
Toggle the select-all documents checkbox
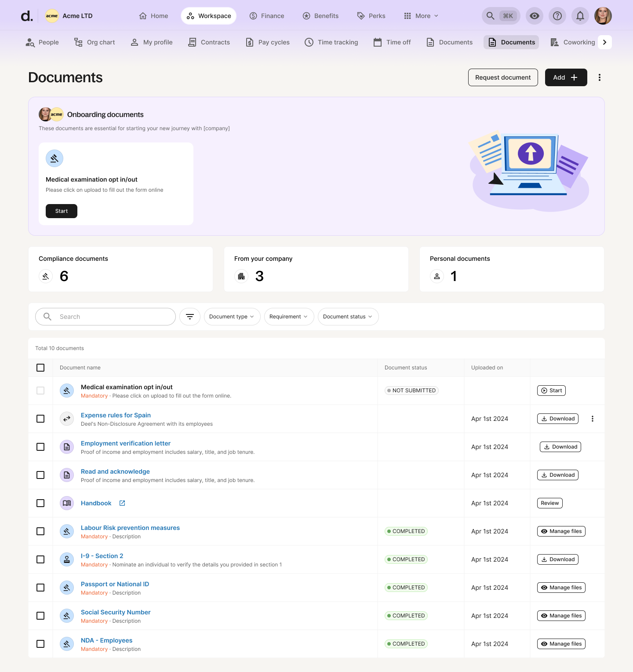pos(40,368)
